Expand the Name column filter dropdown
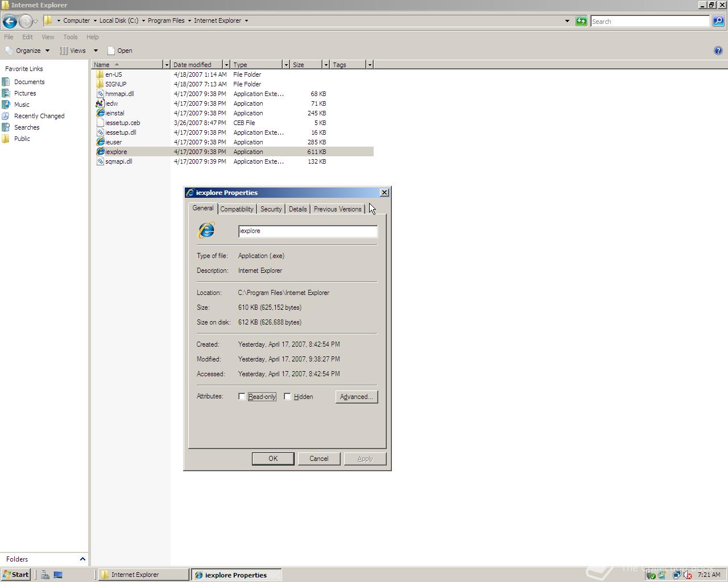The width and height of the screenshot is (728, 582). pyautogui.click(x=167, y=65)
